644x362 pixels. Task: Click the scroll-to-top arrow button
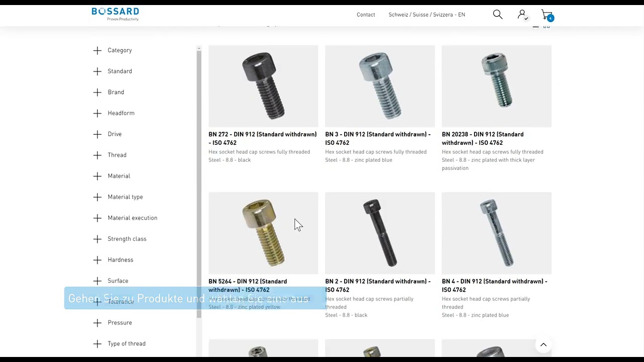(543, 345)
